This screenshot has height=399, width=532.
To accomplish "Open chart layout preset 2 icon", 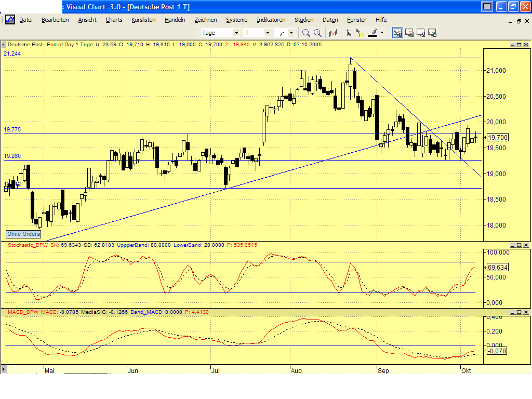I will [409, 32].
